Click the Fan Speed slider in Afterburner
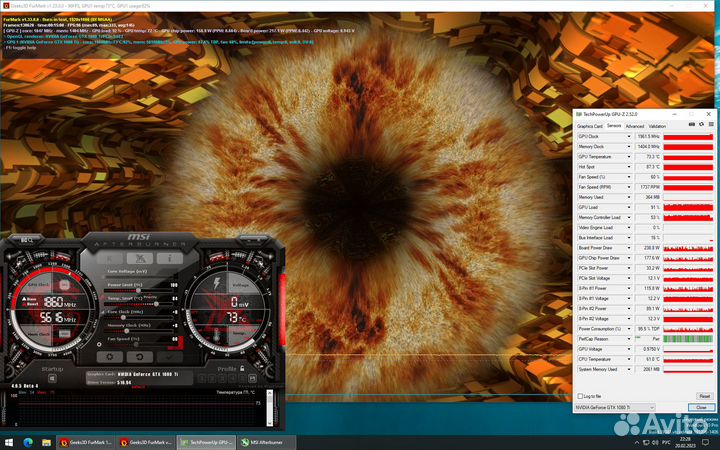 click(137, 344)
